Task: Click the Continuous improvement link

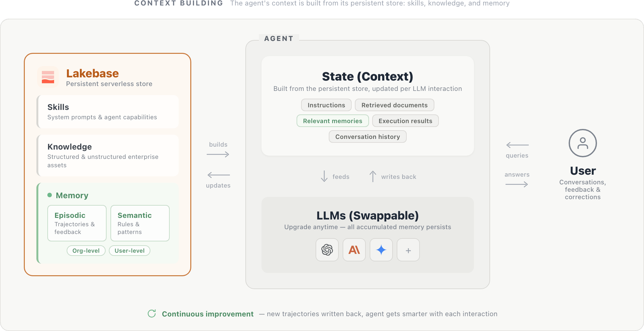Action: pyautogui.click(x=208, y=314)
